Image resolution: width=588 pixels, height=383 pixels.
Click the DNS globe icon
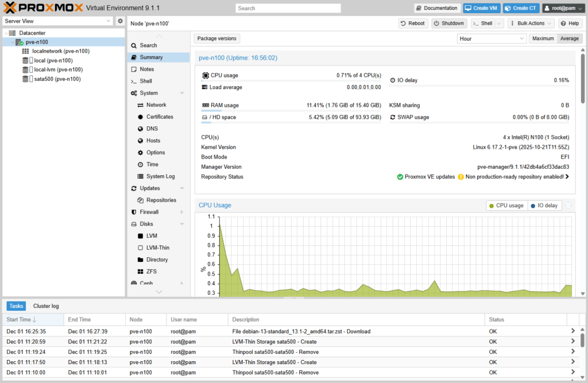(x=141, y=129)
